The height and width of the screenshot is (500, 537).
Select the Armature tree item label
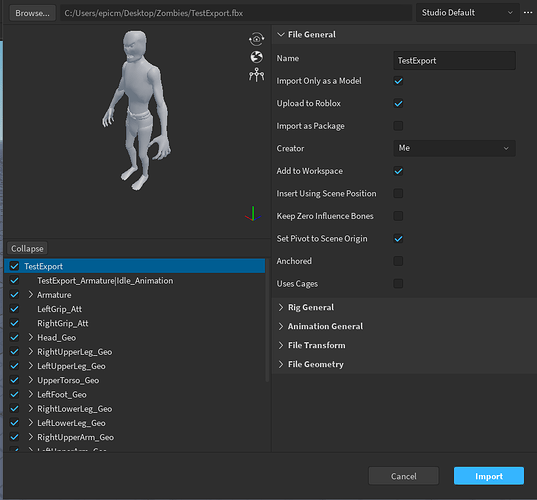click(x=54, y=295)
